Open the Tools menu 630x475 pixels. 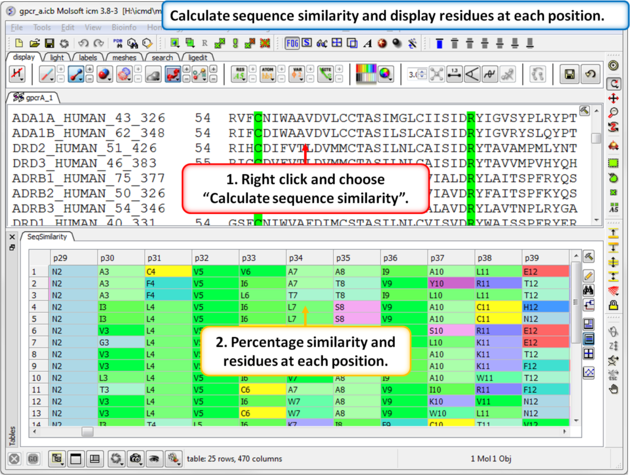42,28
